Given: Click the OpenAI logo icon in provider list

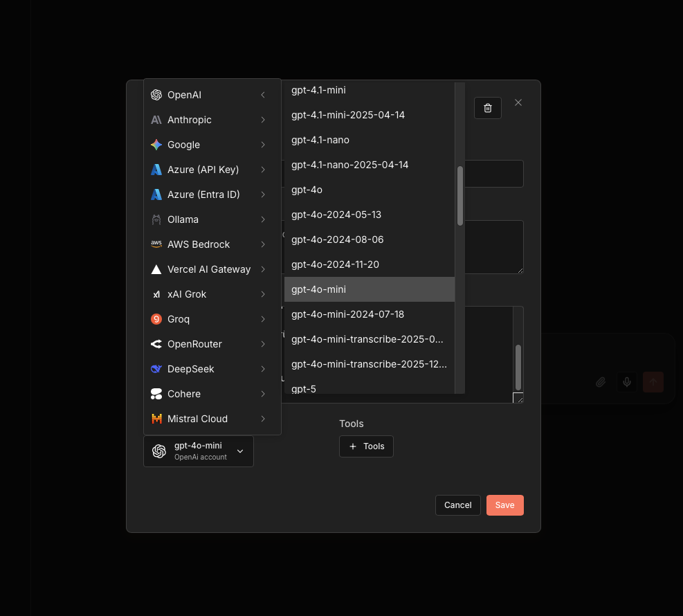Looking at the screenshot, I should tap(156, 95).
